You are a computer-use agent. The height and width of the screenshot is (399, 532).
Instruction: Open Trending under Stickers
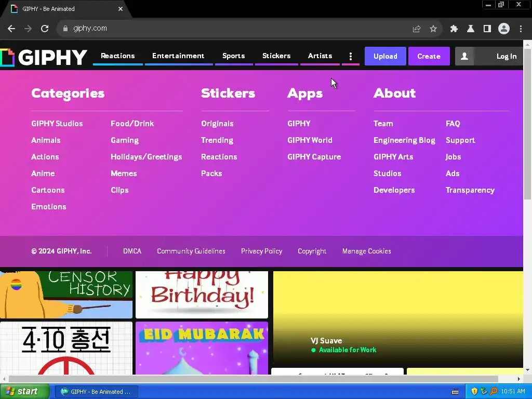tap(217, 140)
